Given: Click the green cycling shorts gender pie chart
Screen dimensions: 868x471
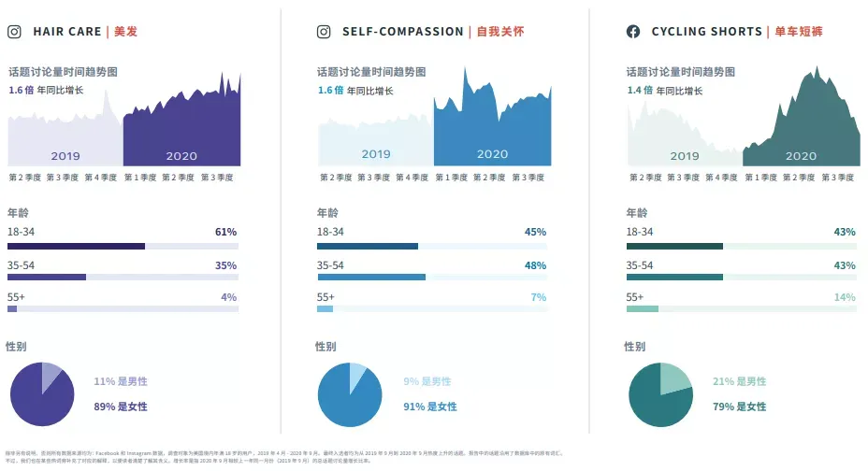Looking at the screenshot, I should [660, 394].
